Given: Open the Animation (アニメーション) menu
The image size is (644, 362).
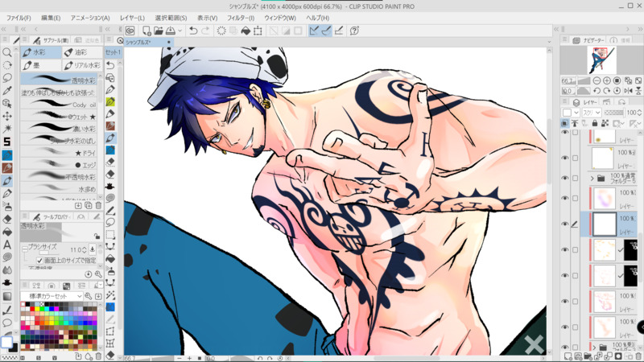Looking at the screenshot, I should coord(90,18).
